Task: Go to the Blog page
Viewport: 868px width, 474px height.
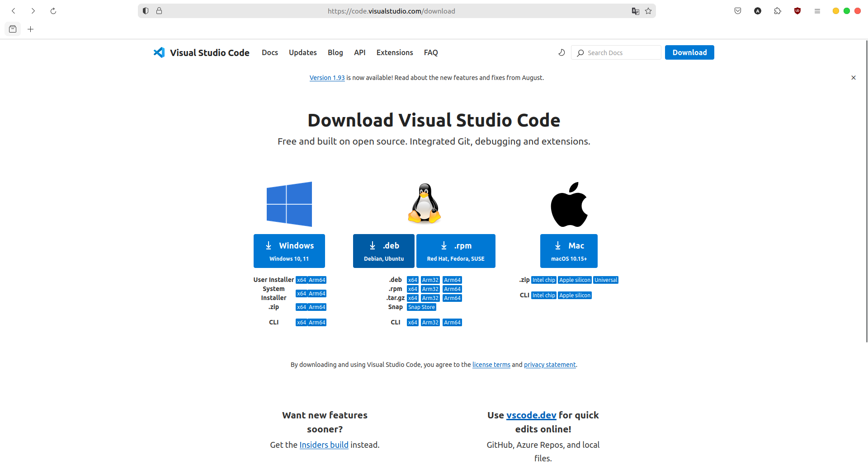Action: (335, 52)
